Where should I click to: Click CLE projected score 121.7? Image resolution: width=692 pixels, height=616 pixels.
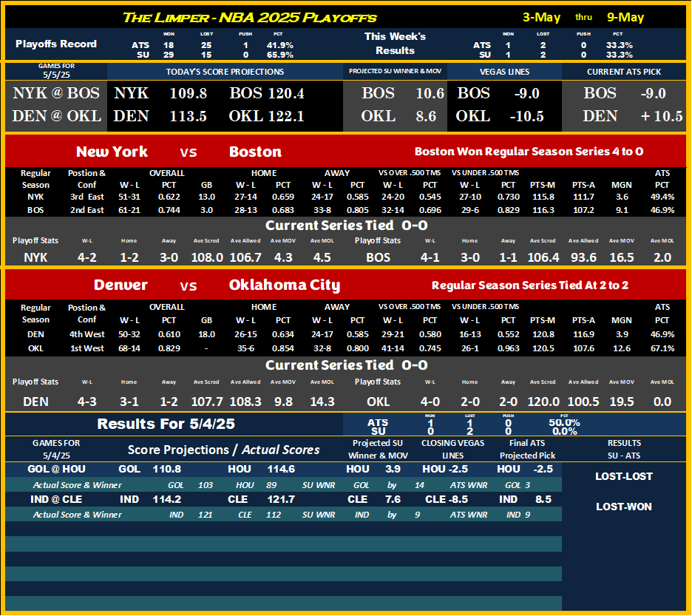(x=281, y=499)
